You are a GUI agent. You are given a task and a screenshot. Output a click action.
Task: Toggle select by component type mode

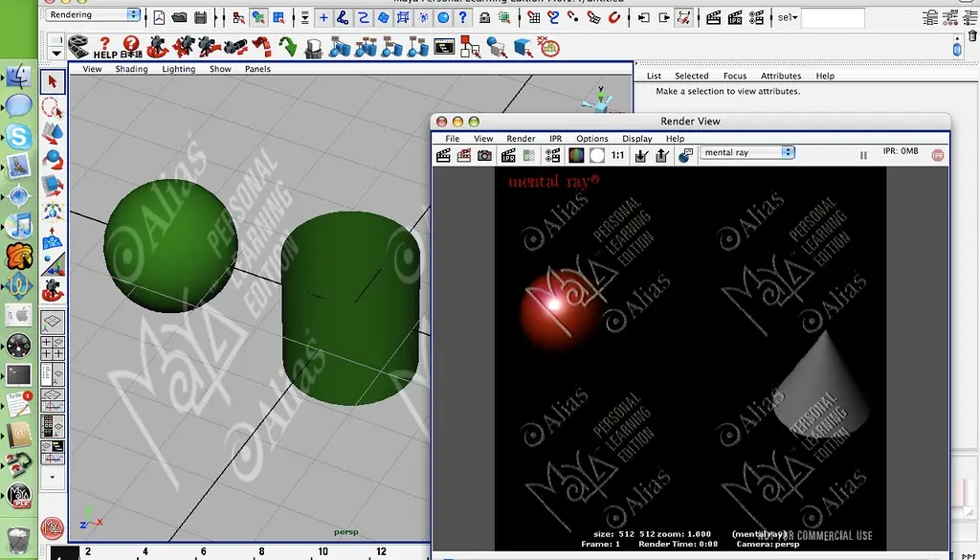[x=278, y=17]
